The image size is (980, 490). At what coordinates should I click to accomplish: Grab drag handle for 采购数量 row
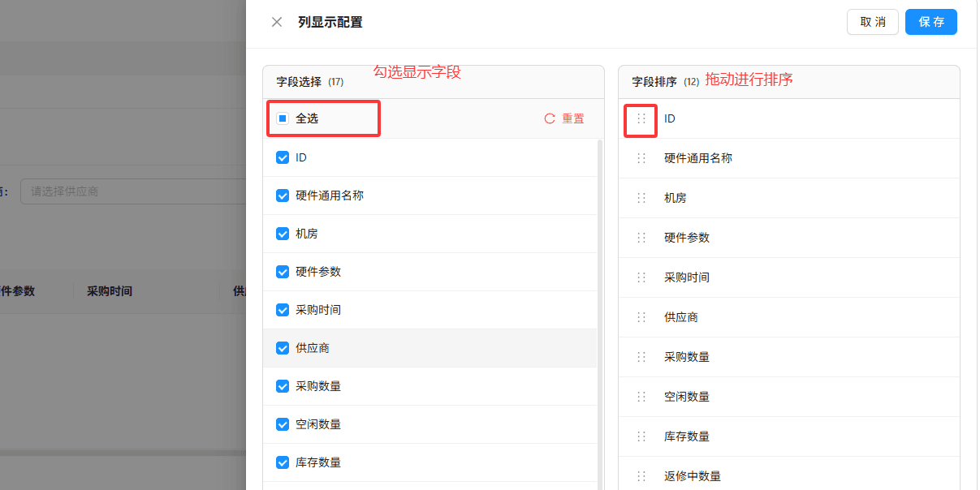[x=641, y=357]
